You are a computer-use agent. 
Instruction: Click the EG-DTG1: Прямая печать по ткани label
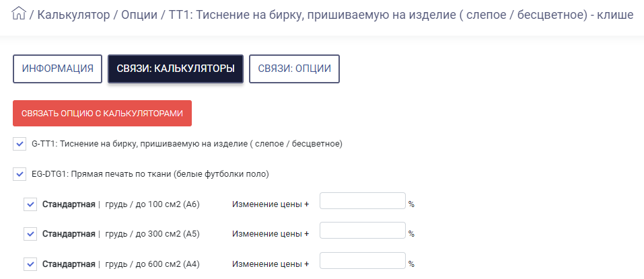[150, 174]
